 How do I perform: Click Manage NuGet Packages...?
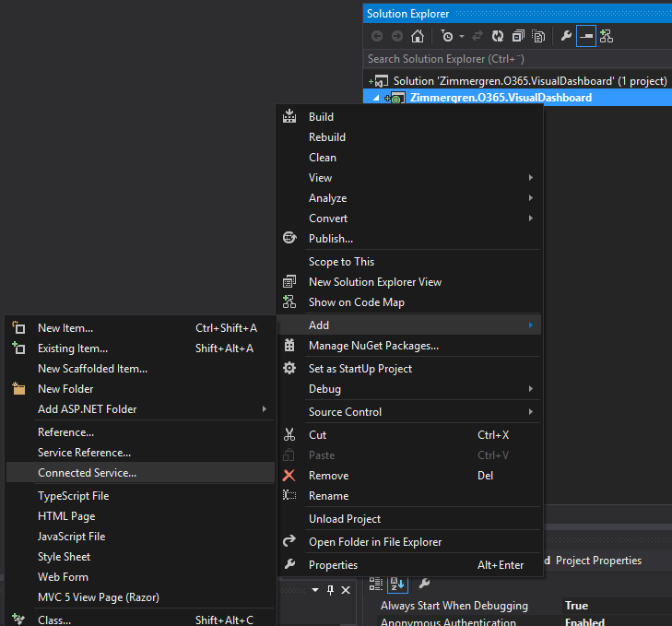(x=409, y=346)
